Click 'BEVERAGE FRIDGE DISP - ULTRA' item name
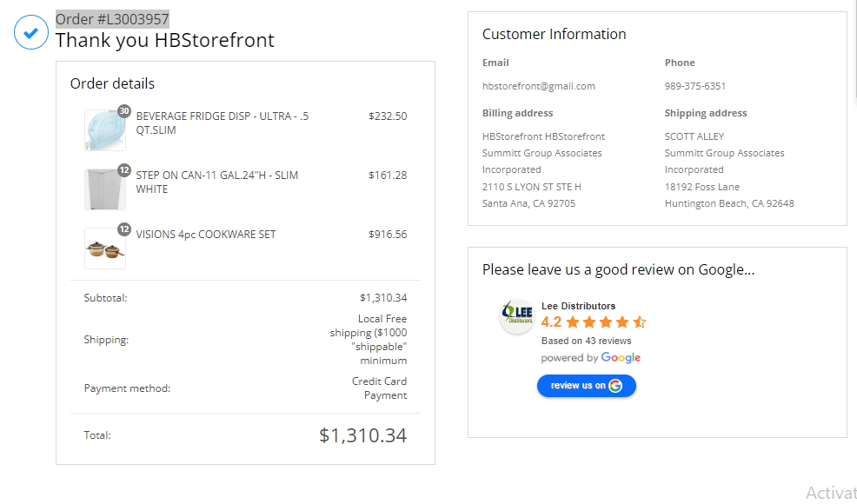Image resolution: width=857 pixels, height=504 pixels. coord(222,123)
